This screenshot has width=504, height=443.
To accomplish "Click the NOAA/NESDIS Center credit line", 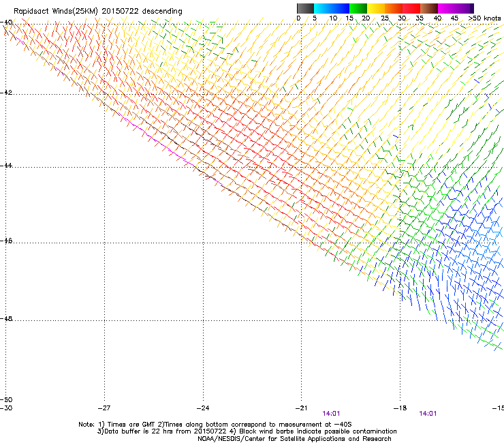I will click(294, 439).
